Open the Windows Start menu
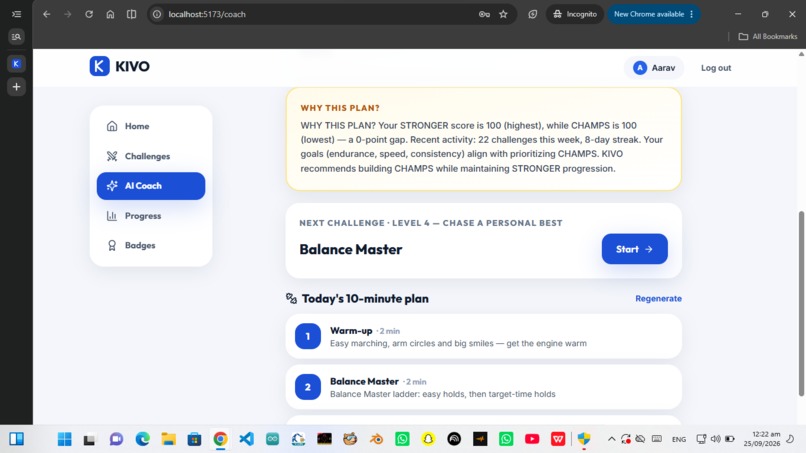 (x=65, y=439)
